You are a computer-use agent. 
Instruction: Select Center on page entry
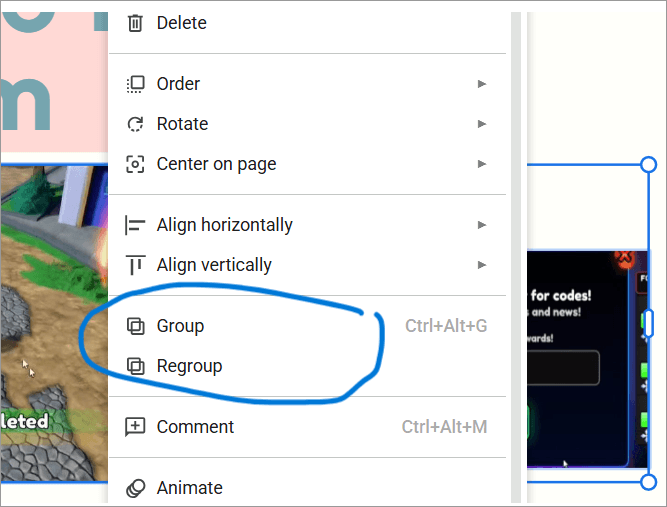pyautogui.click(x=308, y=164)
